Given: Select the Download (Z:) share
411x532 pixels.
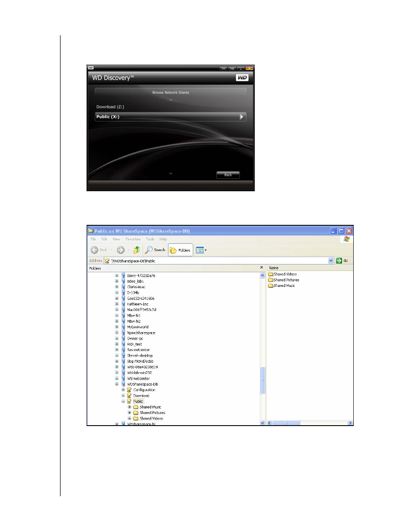Looking at the screenshot, I should point(110,107).
